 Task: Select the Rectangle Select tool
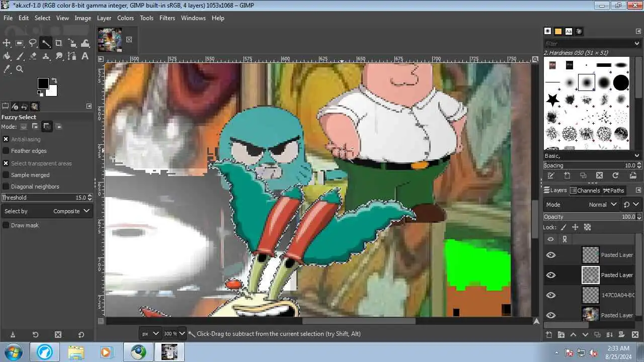[20, 43]
